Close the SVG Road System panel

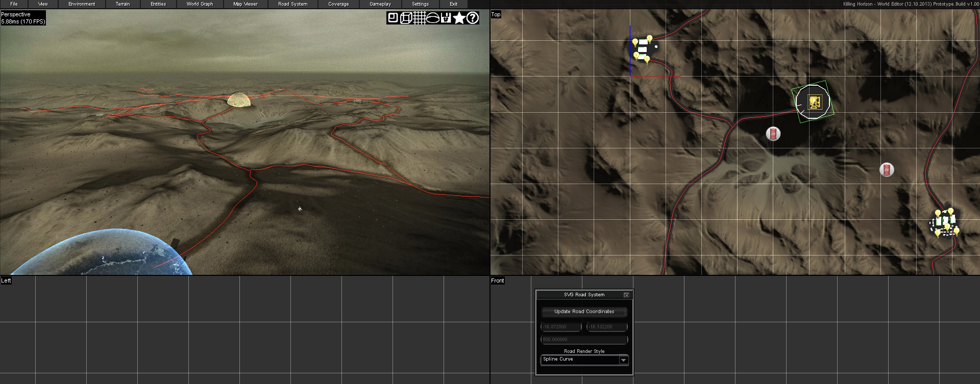pos(627,295)
